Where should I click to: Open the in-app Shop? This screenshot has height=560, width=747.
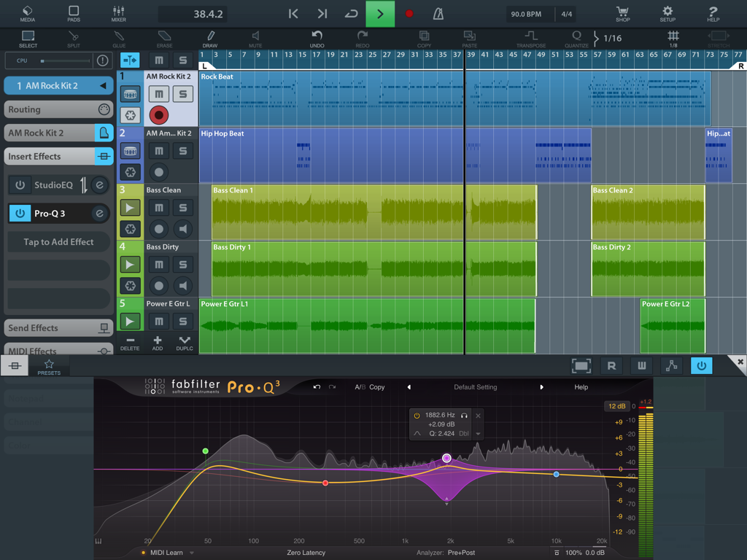[x=622, y=13]
